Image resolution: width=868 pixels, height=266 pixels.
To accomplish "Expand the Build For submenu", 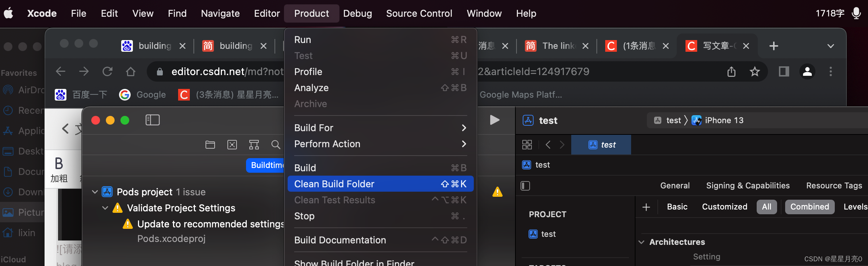I will click(380, 128).
